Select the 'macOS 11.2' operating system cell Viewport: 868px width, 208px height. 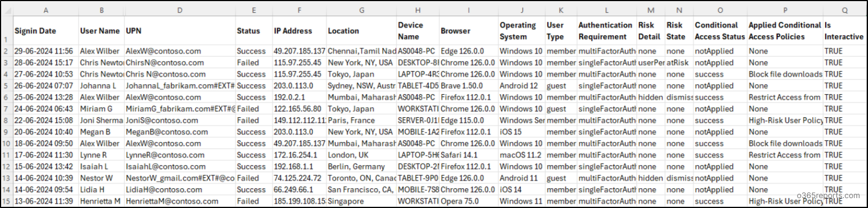tap(522, 155)
